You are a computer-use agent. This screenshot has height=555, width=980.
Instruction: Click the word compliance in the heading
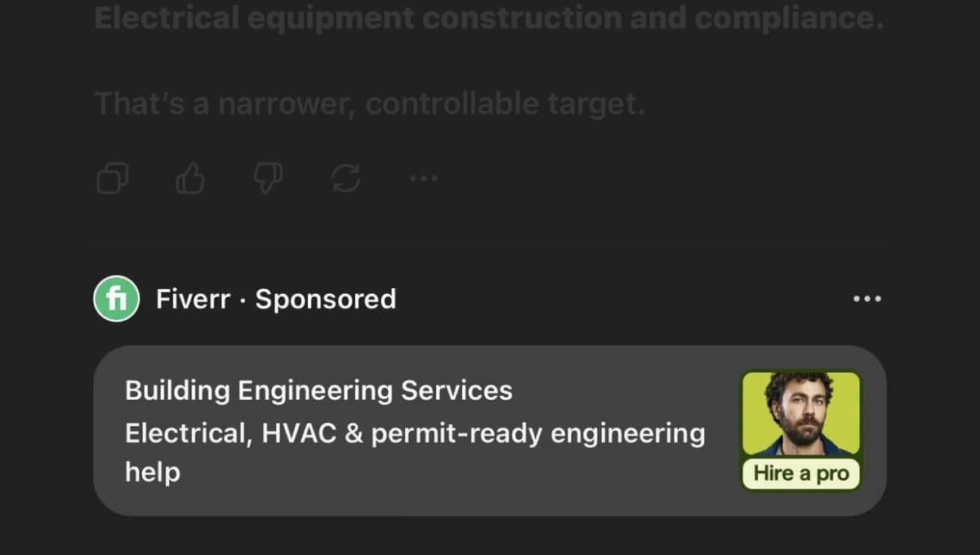789,18
